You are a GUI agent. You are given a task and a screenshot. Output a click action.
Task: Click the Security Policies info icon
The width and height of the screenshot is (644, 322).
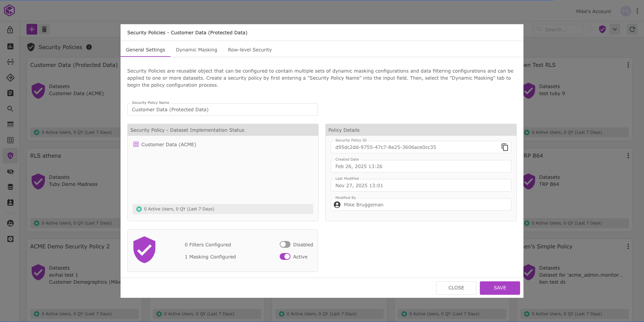pyautogui.click(x=89, y=47)
